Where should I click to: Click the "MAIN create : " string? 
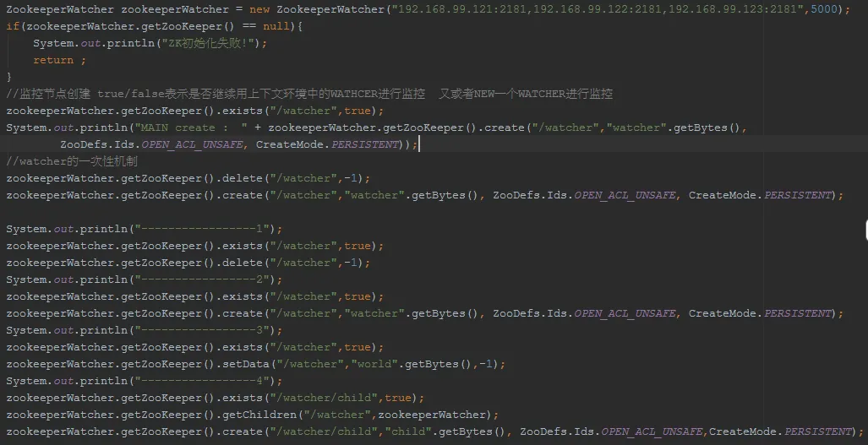click(x=191, y=128)
